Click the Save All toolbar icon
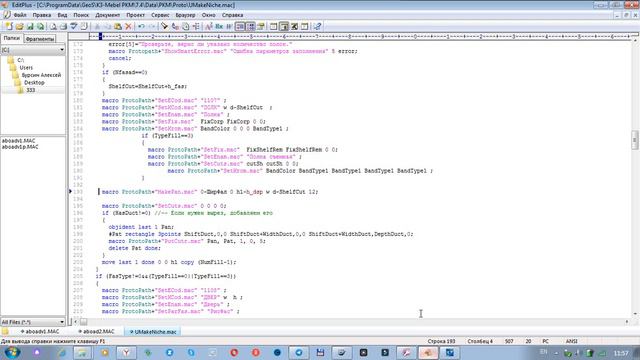The image size is (640, 360). [40, 26]
